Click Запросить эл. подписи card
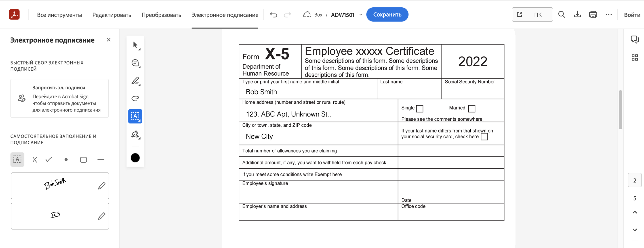 [59, 98]
